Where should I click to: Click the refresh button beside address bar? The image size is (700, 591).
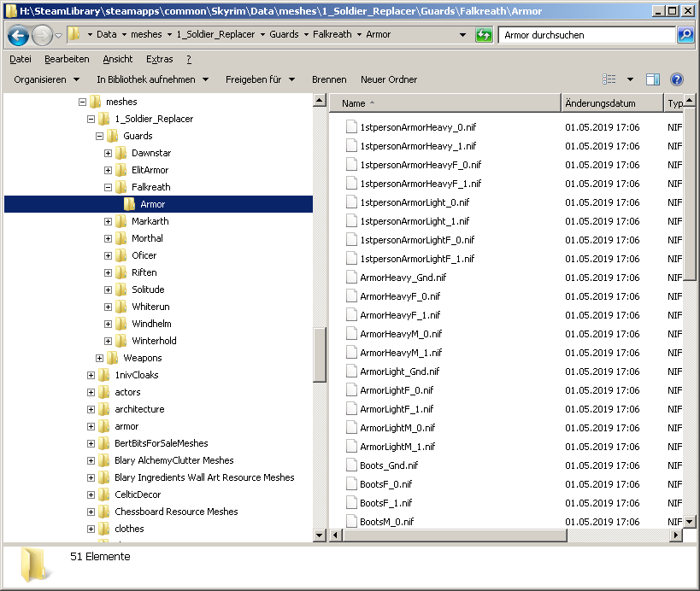485,35
